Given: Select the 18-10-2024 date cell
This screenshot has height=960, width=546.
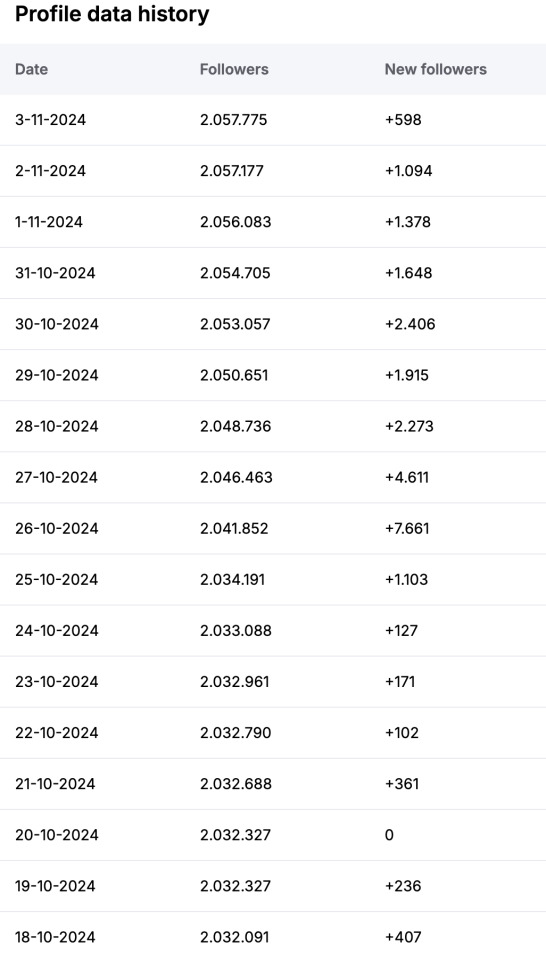Looking at the screenshot, I should click(x=55, y=937).
